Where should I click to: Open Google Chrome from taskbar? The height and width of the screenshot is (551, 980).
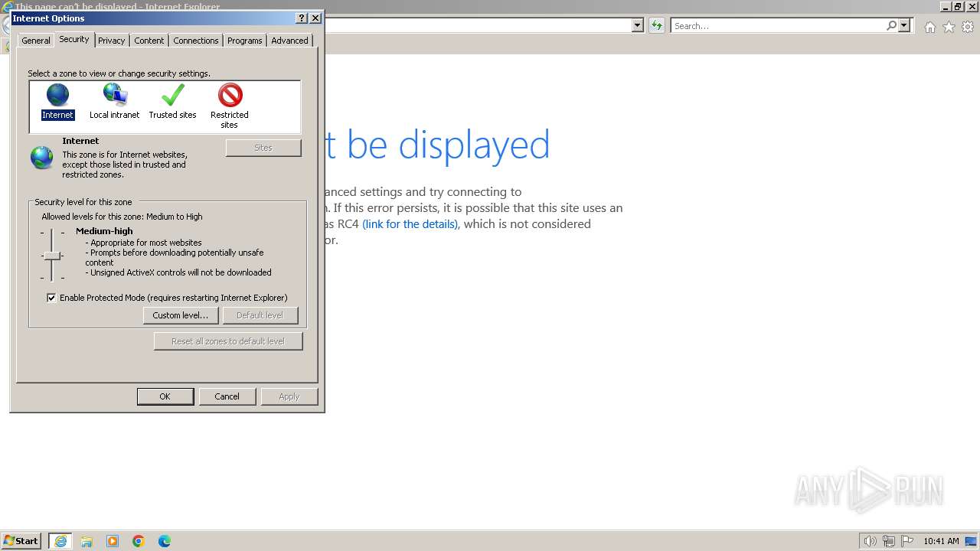point(139,541)
